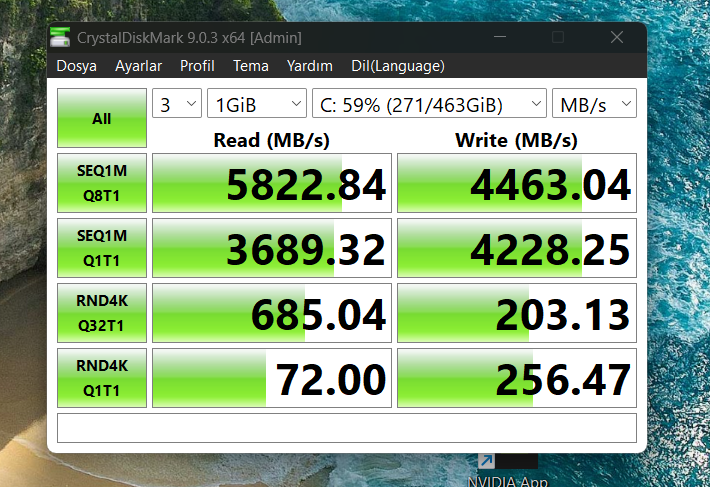The width and height of the screenshot is (710, 487).
Task: Open the Yardım menu
Action: point(310,66)
